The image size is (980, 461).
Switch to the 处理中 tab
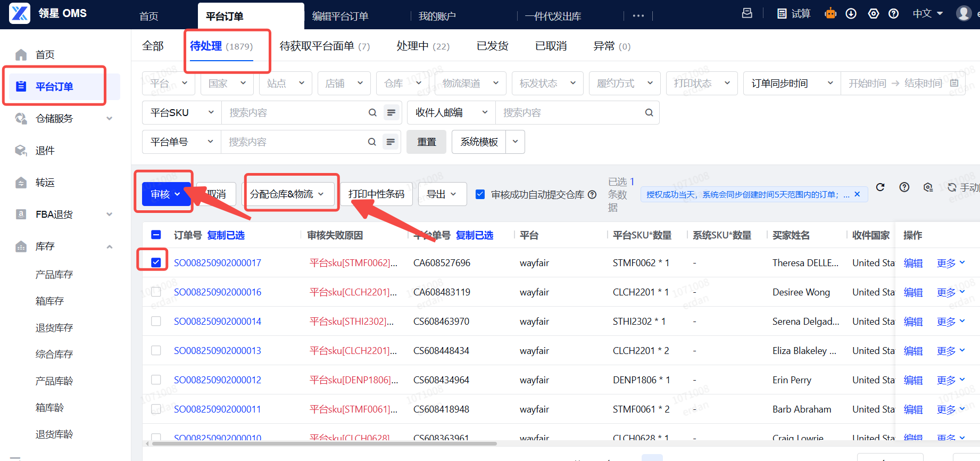tap(423, 46)
